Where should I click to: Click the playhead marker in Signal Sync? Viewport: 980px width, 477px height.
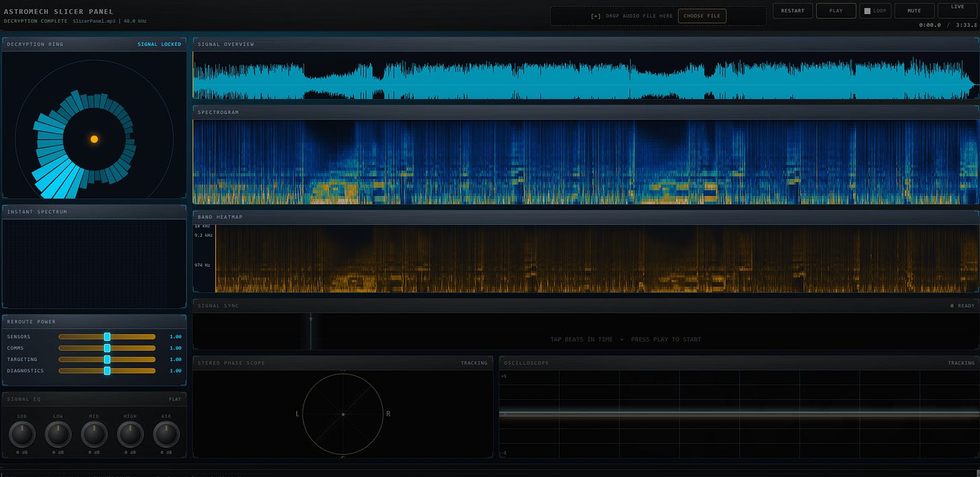tap(311, 331)
